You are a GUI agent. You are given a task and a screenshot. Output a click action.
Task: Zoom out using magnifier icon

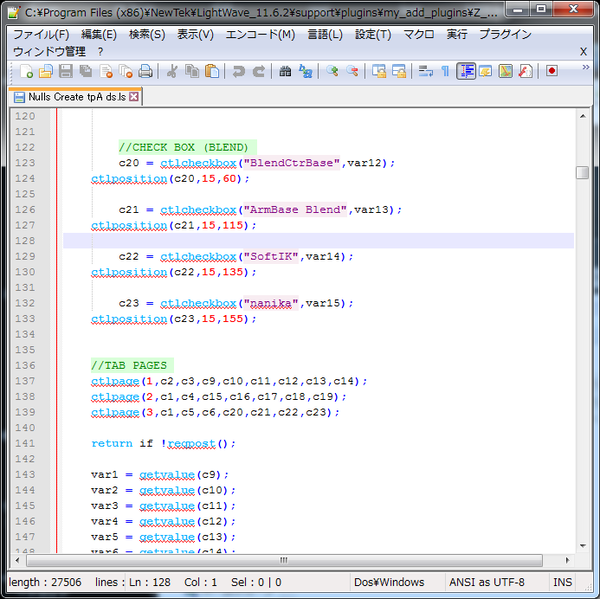tap(352, 71)
